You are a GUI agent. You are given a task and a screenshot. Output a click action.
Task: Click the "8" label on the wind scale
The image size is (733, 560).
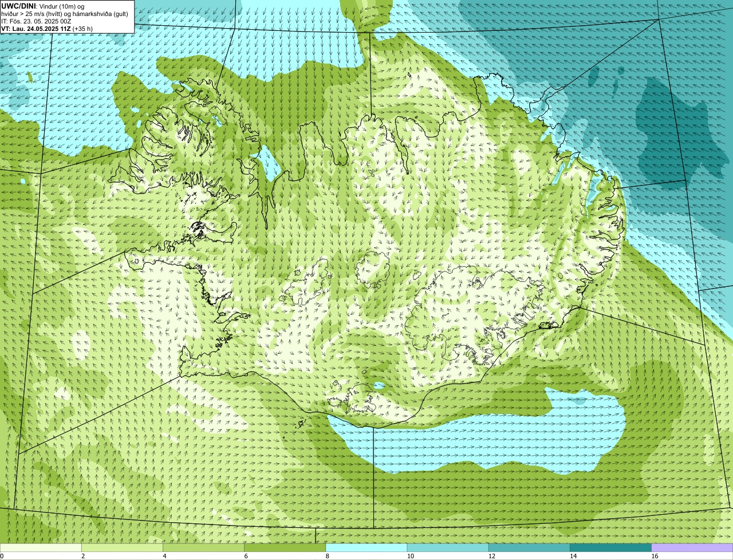(328, 556)
